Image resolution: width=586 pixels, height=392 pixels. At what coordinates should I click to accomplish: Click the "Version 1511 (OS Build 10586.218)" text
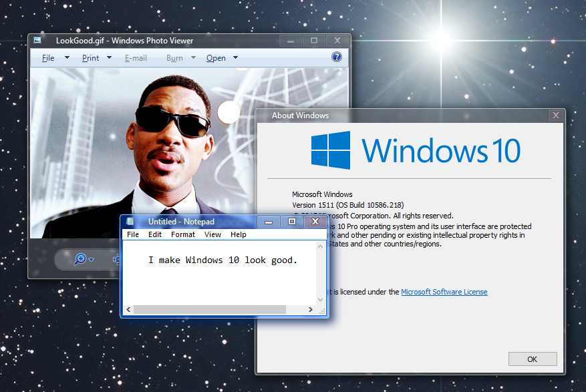(348, 205)
